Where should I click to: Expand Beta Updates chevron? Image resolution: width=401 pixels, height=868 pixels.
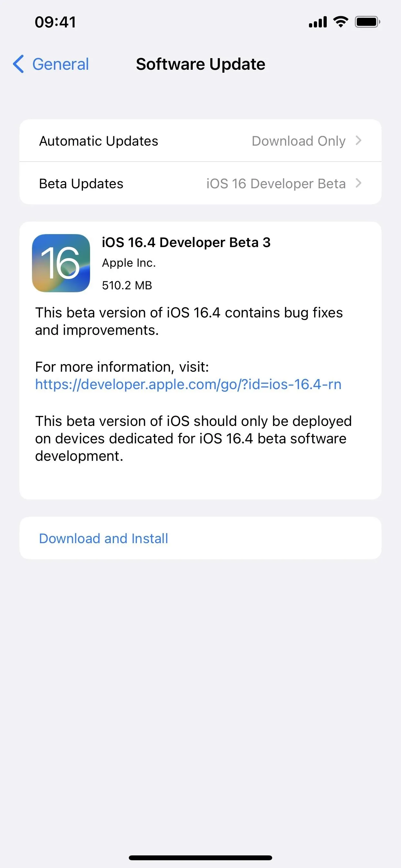coord(358,183)
